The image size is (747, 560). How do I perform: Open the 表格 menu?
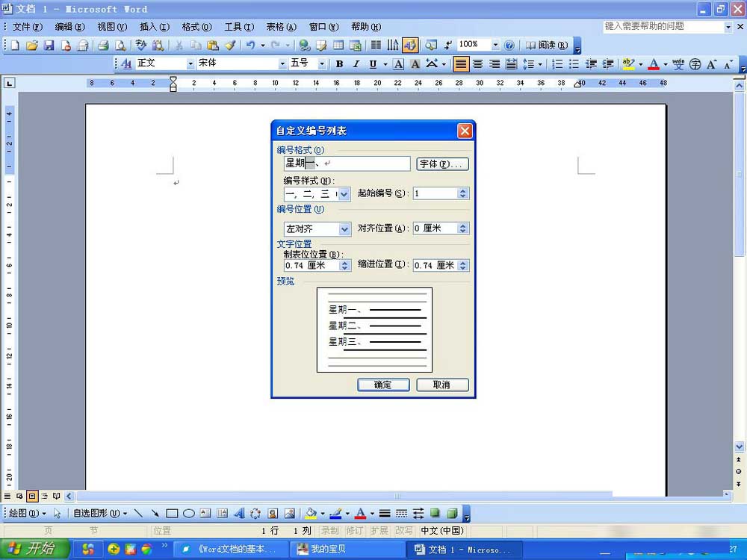pos(282,27)
